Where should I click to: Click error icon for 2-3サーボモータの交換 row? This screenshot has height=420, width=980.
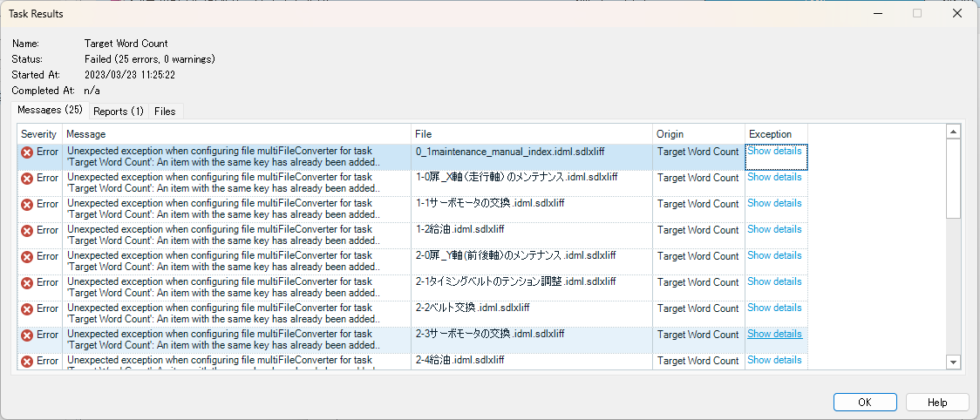pos(27,335)
